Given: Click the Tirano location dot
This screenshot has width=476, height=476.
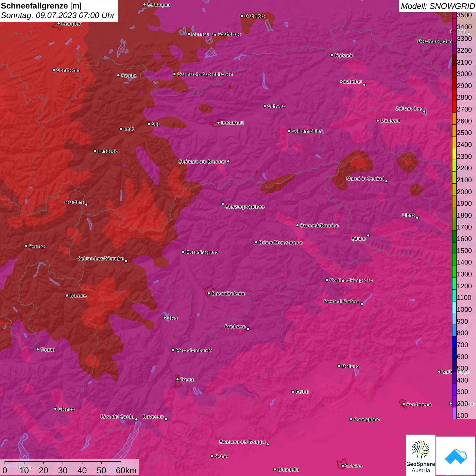Looking at the screenshot, I should point(38,349).
